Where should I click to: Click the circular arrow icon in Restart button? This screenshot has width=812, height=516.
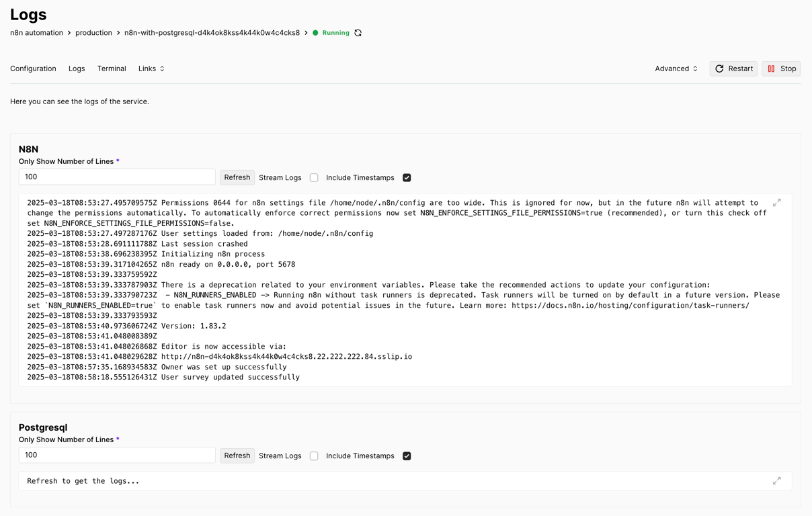[719, 68]
